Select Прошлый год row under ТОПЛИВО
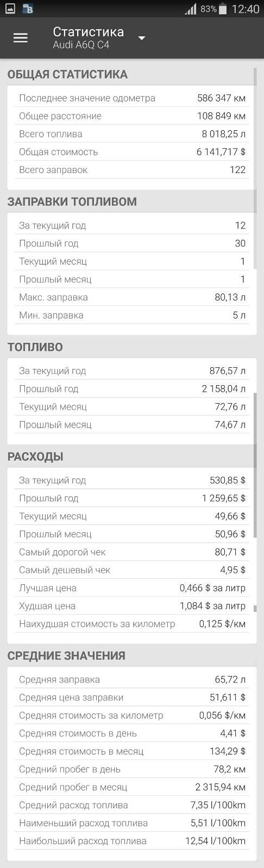Screen dimensions: 264x868 click(132, 389)
